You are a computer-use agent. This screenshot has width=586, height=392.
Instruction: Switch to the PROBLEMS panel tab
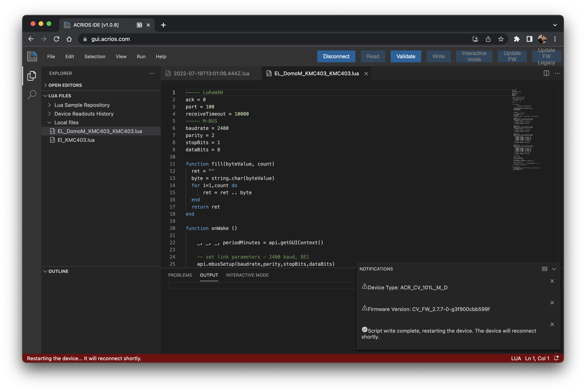point(180,275)
